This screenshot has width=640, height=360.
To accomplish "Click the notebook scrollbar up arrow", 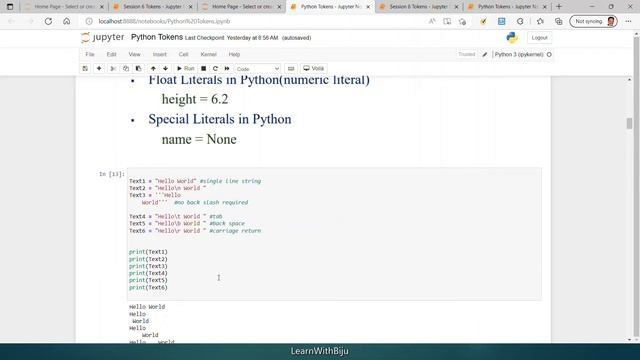I will point(629,80).
